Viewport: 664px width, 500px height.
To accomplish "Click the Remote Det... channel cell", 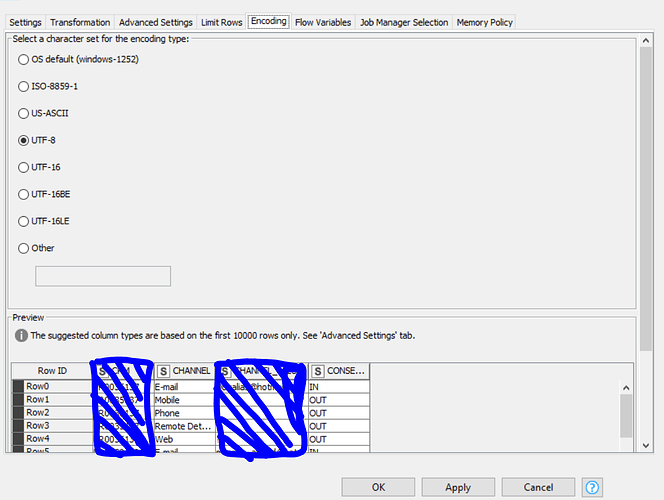I will [184, 426].
